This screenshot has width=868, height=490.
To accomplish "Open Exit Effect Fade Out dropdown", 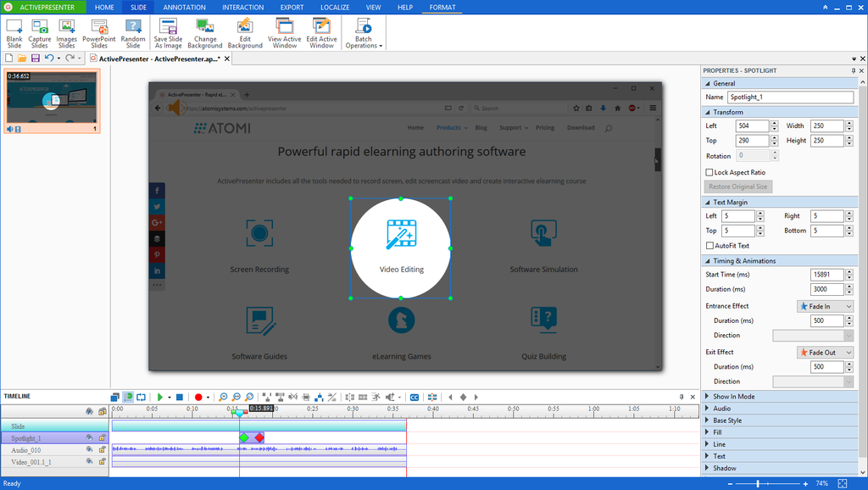I will tap(825, 352).
